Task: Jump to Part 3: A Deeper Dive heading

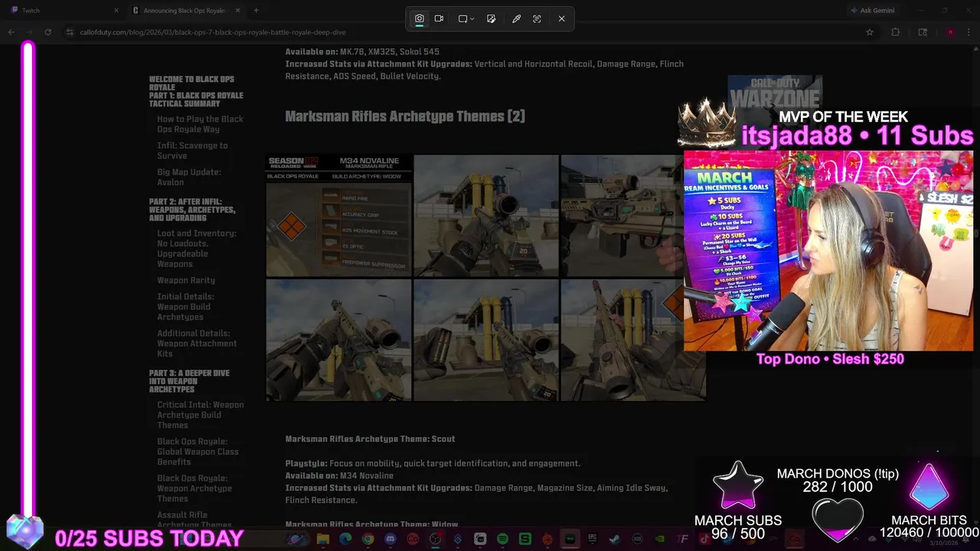Action: coord(189,381)
